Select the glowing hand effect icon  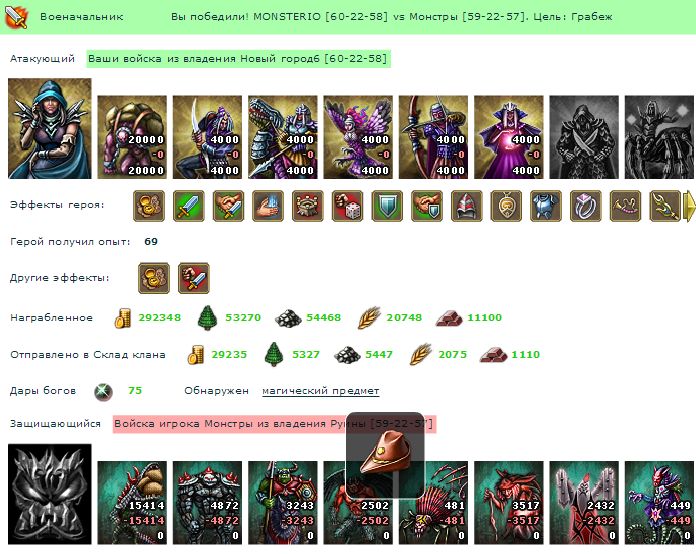[268, 206]
